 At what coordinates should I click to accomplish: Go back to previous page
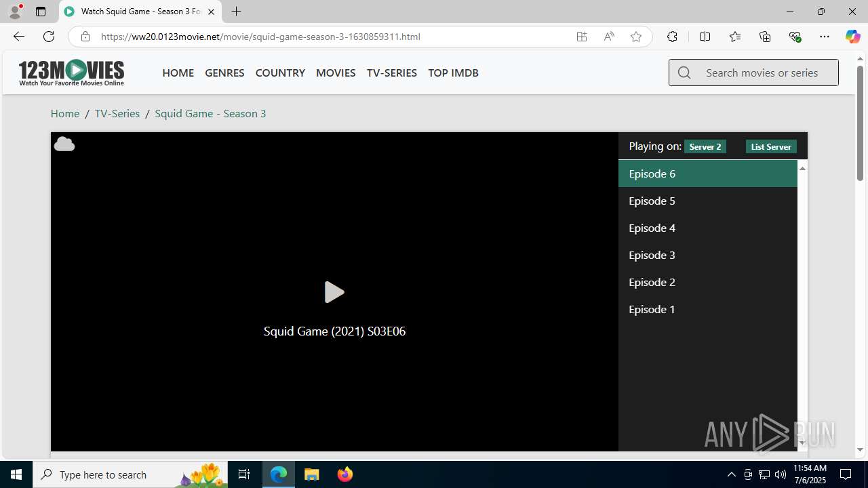pos(18,37)
